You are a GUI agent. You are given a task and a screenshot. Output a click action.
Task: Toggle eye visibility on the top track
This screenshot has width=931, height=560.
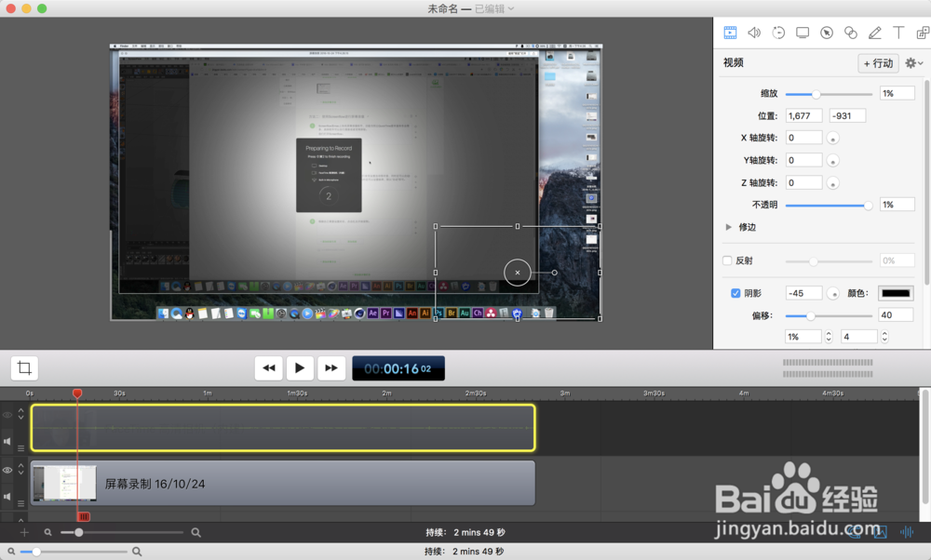tap(7, 415)
